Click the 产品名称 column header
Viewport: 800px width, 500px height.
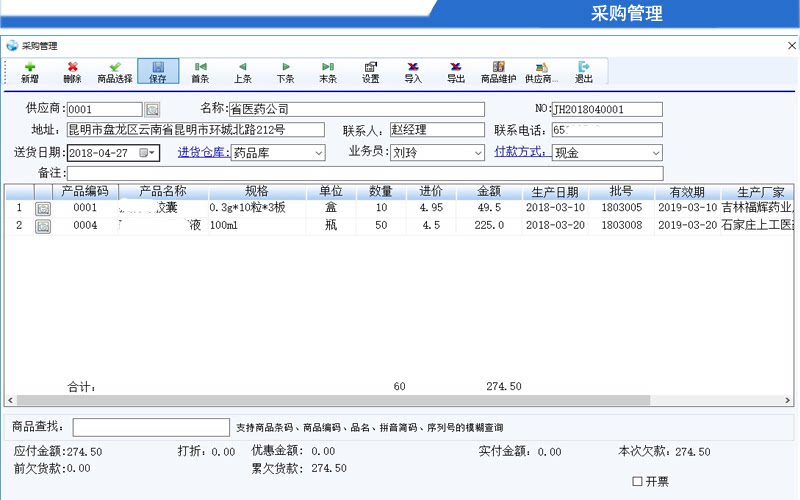tap(163, 191)
